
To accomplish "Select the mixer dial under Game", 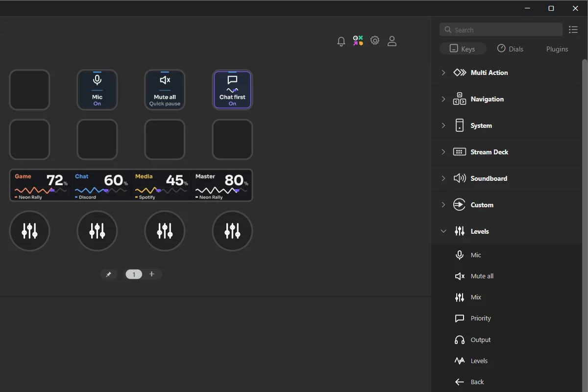I will coord(29,231).
